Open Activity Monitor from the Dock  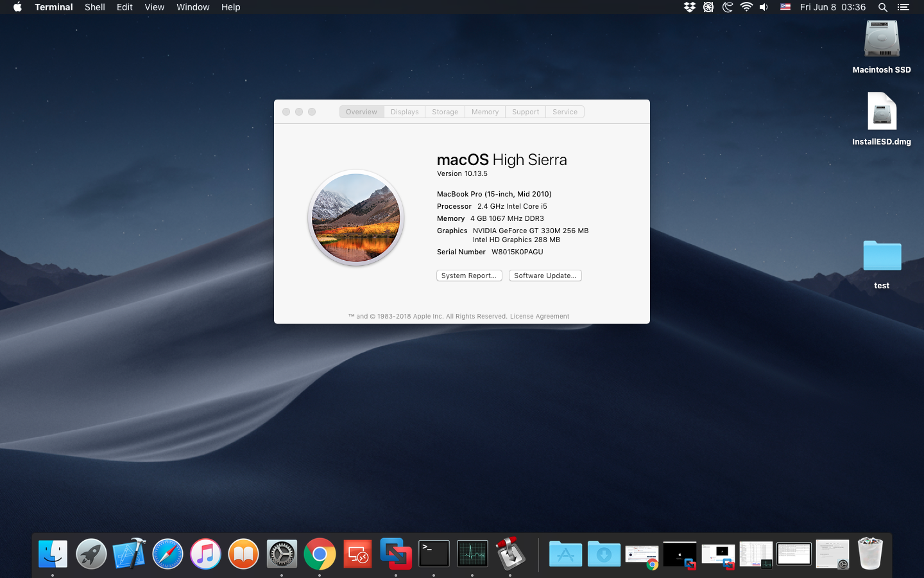(472, 554)
